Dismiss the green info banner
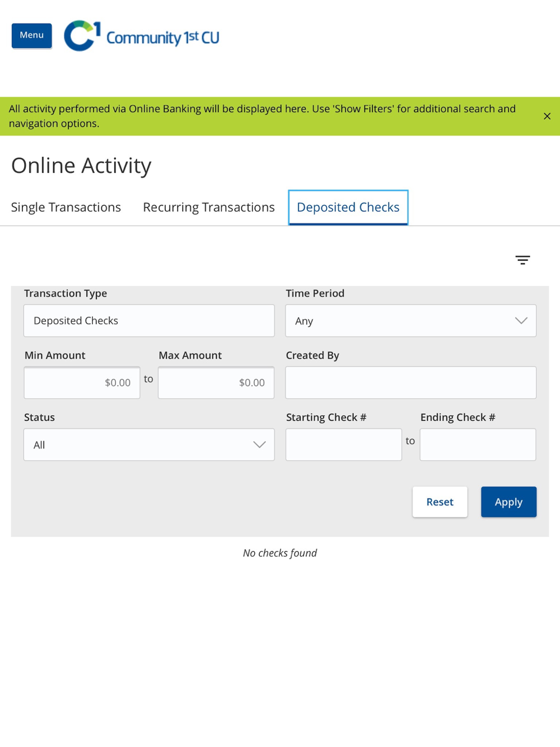 tap(547, 116)
